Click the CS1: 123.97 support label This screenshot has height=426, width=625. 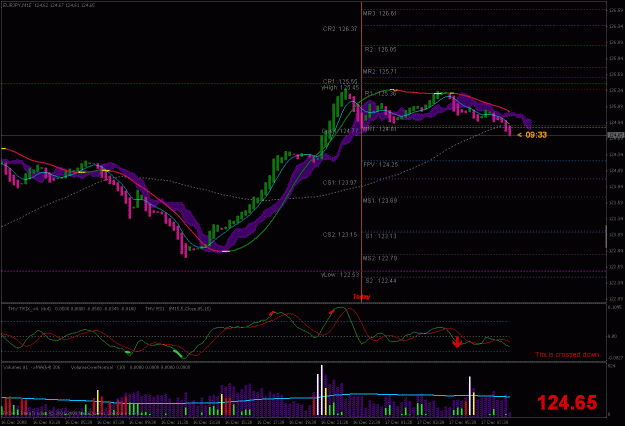(340, 183)
